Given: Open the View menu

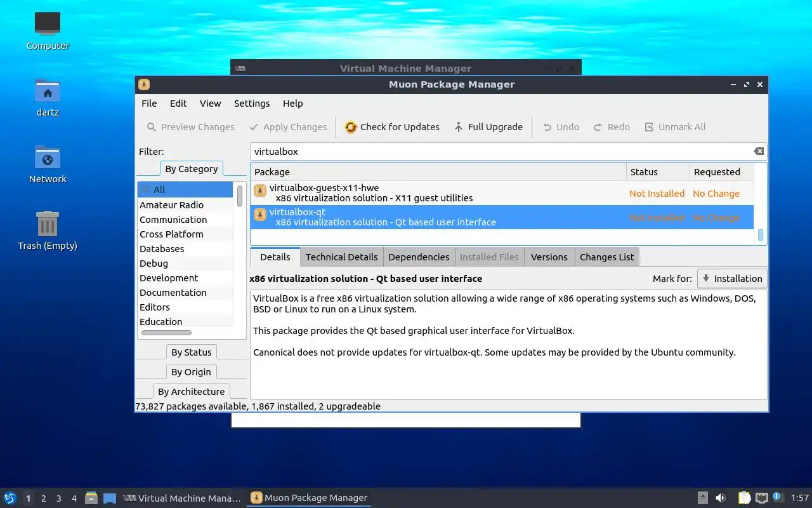Looking at the screenshot, I should (x=211, y=104).
